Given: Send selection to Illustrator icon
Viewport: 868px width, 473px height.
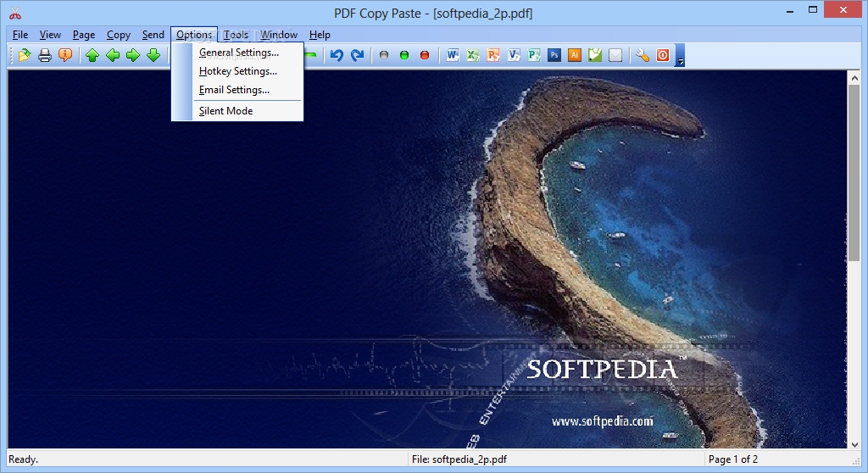Looking at the screenshot, I should (x=575, y=55).
